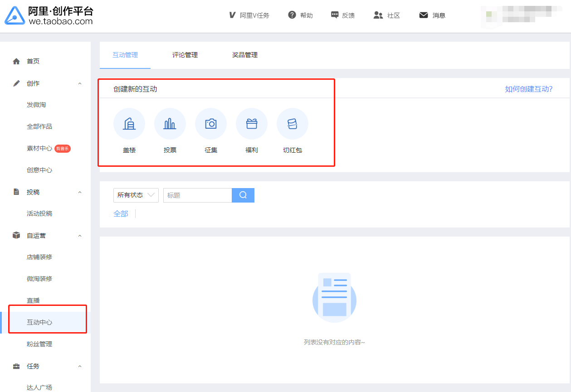Create a 福利 interaction via gift icon

pos(252,124)
